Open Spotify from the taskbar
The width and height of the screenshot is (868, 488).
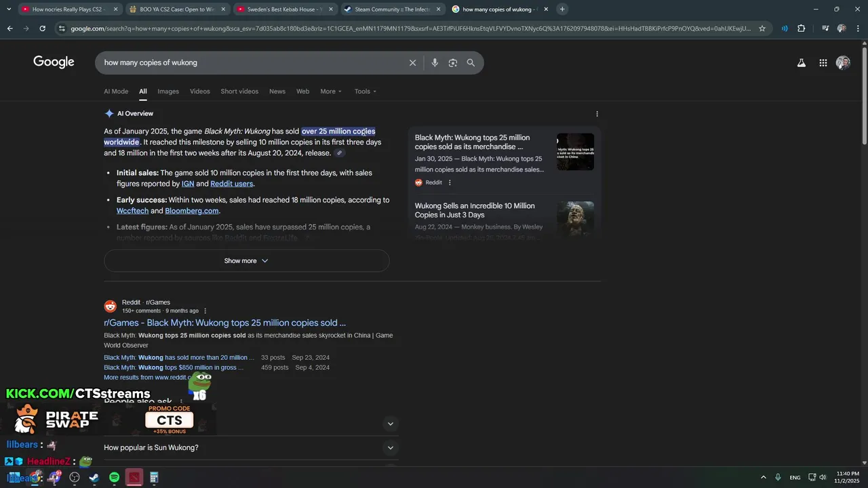(x=114, y=477)
